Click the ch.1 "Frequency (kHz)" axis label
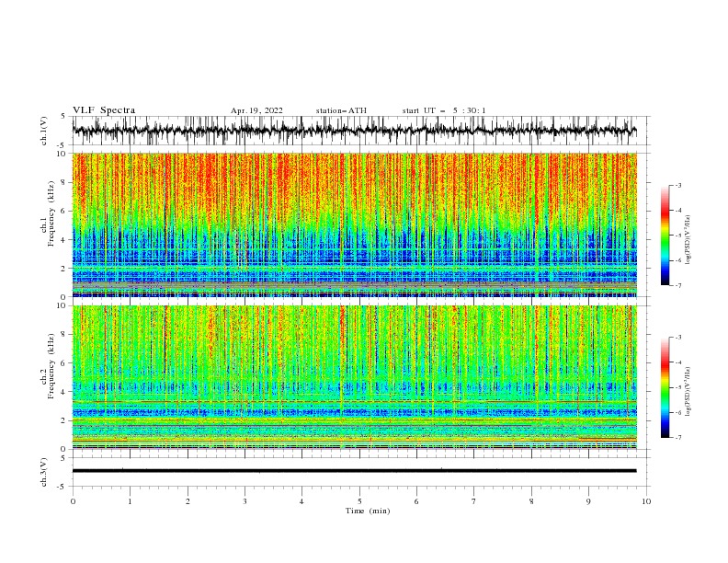The width and height of the screenshot is (728, 563). pos(51,214)
